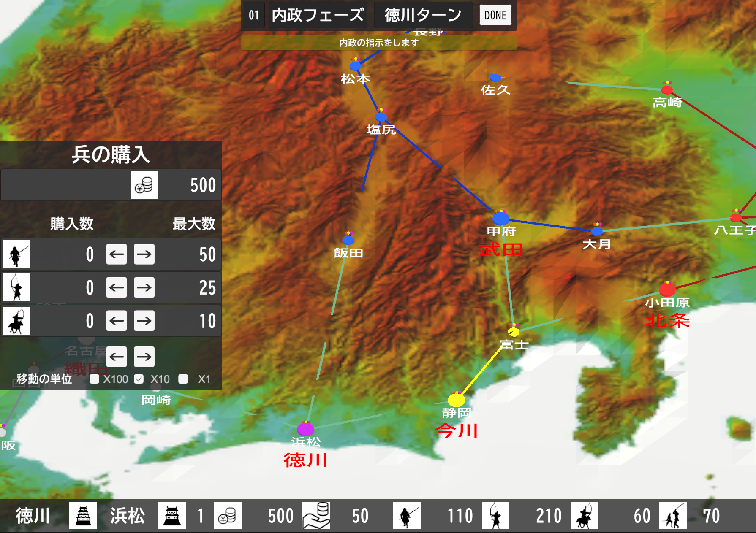Image resolution: width=756 pixels, height=533 pixels.
Task: Click the 移動の単位 label
Action: tap(44, 379)
